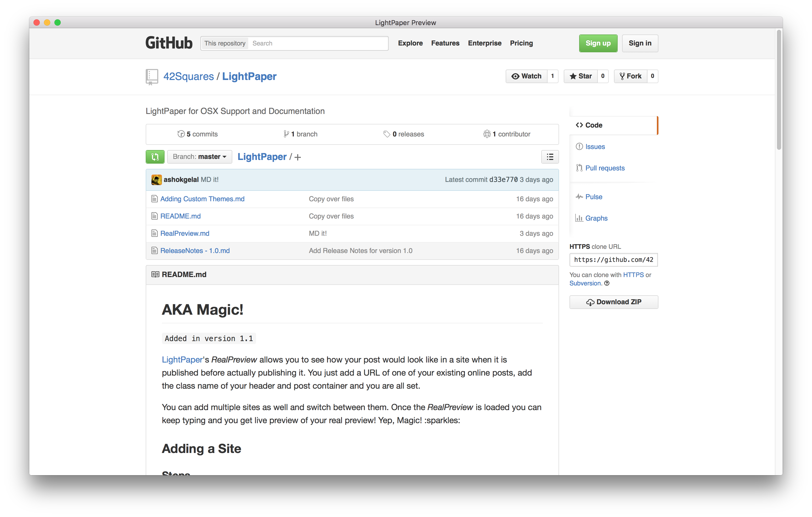
Task: Click the Fork count 0
Action: pyautogui.click(x=652, y=76)
